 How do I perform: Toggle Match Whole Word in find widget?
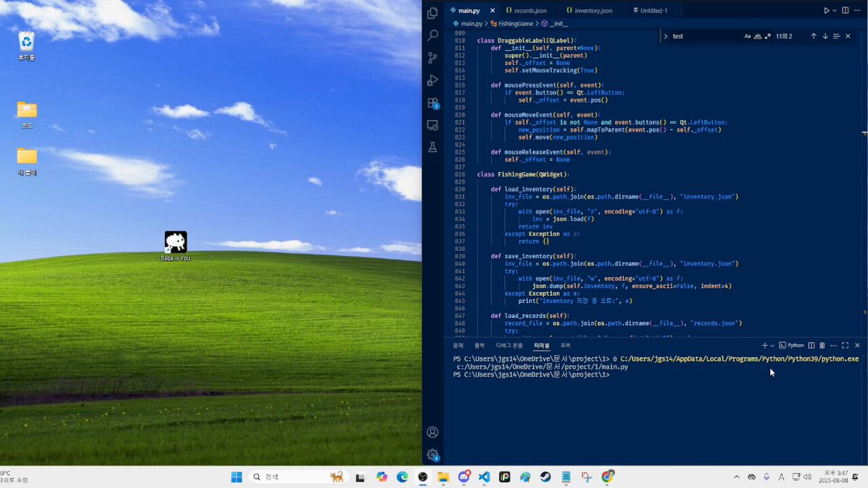pos(758,36)
